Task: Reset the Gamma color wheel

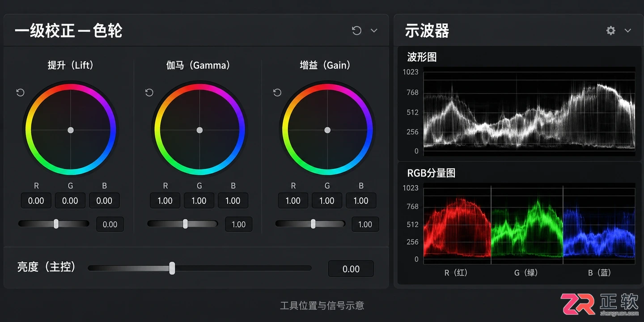Action: click(149, 93)
